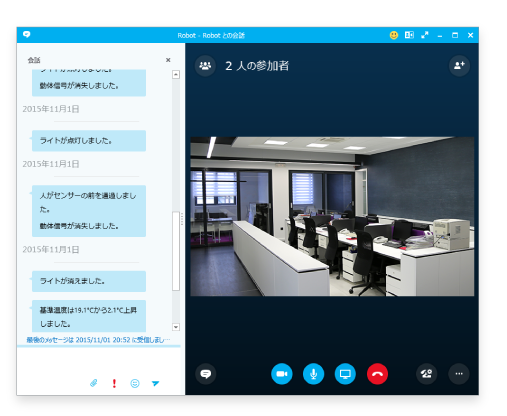Image resolution: width=507 pixels, height=416 pixels.
Task: Set high importance exclamation icon
Action: coord(114,383)
